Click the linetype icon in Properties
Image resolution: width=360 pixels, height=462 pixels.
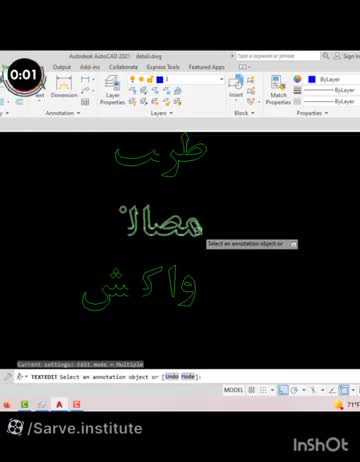pos(297,101)
